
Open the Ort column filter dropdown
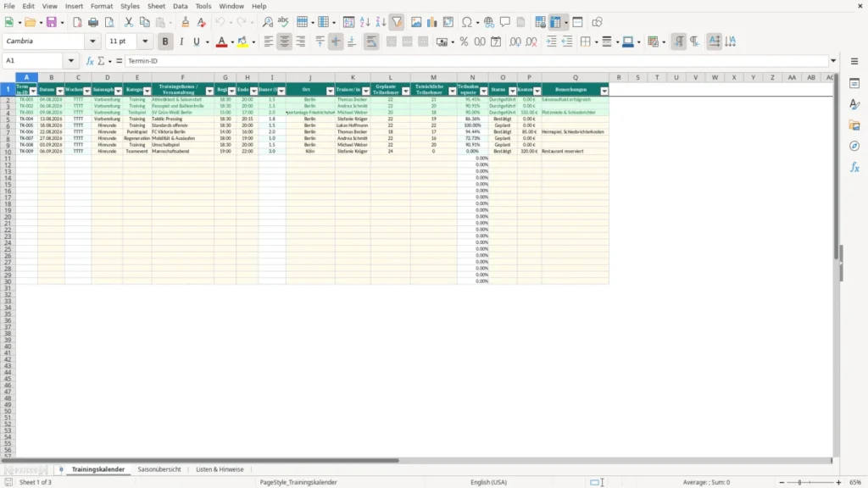click(x=330, y=91)
